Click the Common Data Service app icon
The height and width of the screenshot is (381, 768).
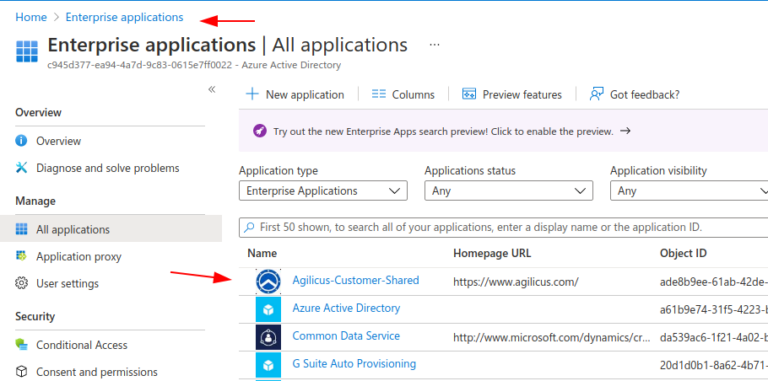click(x=268, y=337)
